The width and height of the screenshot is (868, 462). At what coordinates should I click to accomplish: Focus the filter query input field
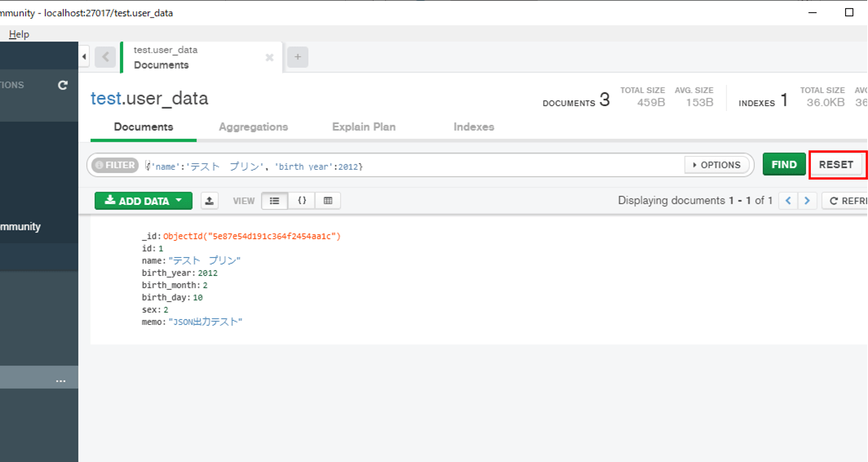413,167
